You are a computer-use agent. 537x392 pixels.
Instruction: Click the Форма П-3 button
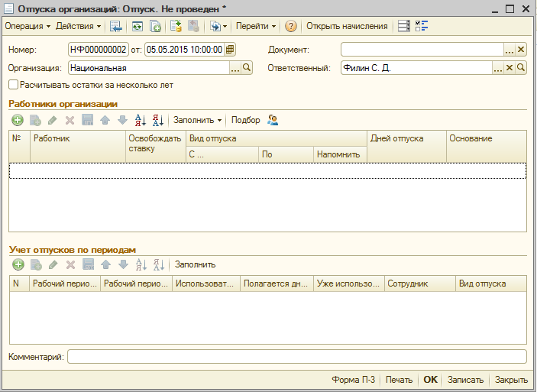tap(353, 380)
